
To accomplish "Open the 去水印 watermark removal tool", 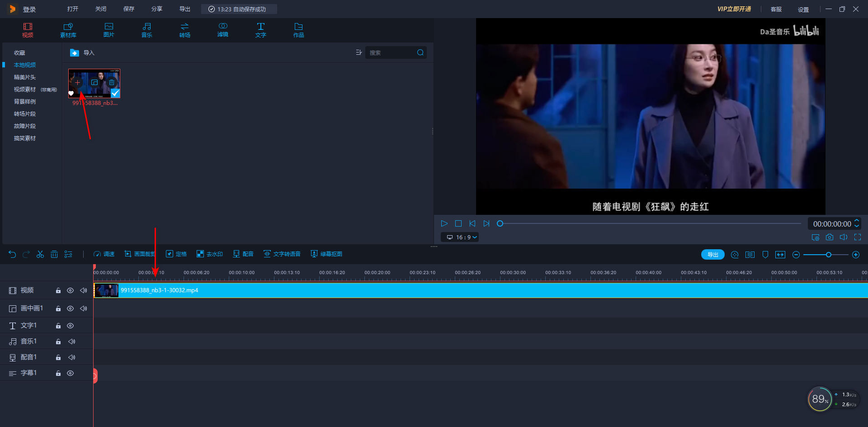I will [210, 254].
